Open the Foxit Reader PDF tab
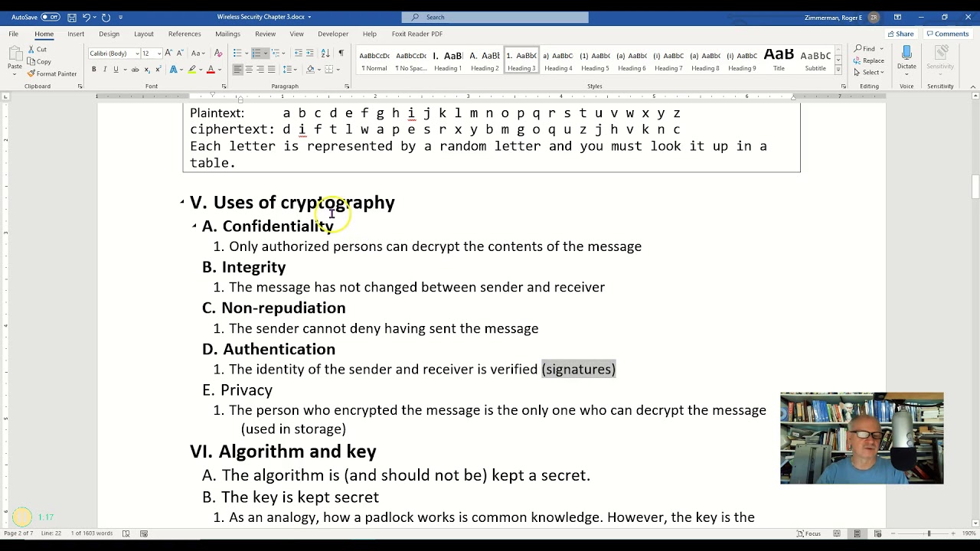 coord(417,34)
